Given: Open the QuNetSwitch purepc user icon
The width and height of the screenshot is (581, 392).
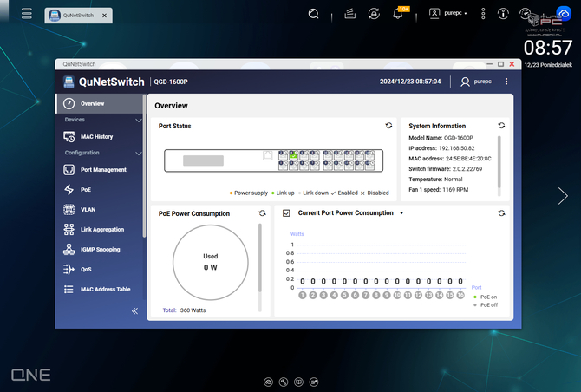Looking at the screenshot, I should point(465,82).
